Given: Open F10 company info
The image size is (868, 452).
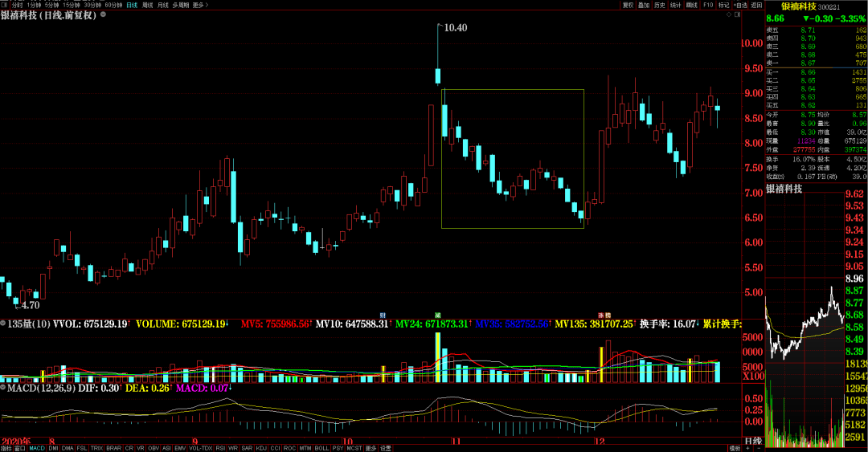Looking at the screenshot, I should click(x=708, y=5).
